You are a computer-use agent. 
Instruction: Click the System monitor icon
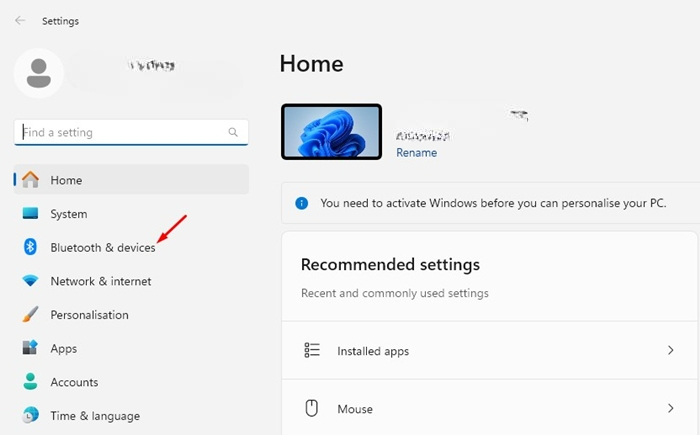[30, 213]
